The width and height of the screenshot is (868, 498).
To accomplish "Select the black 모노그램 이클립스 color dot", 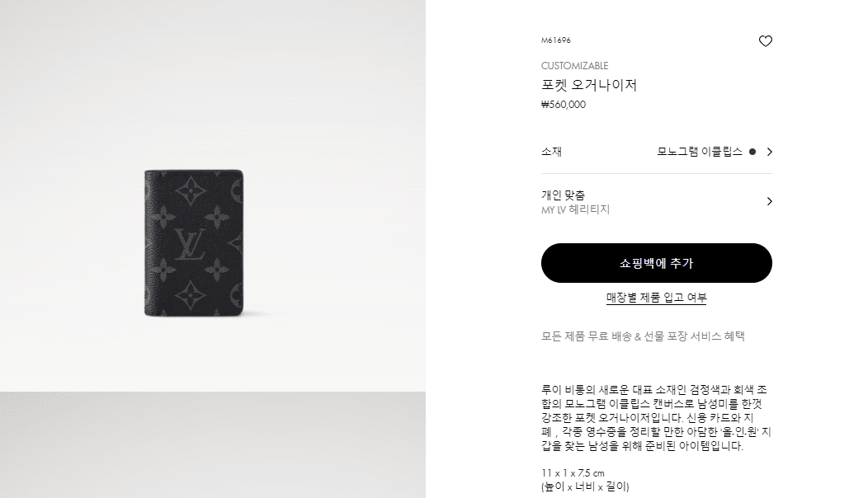I will [752, 152].
